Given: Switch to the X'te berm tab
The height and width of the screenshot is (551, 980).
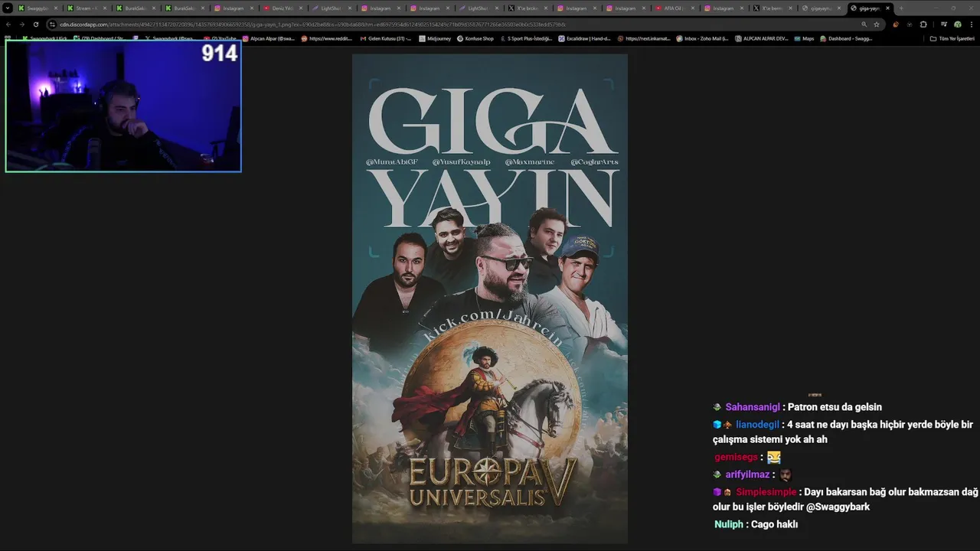Looking at the screenshot, I should pos(773,8).
